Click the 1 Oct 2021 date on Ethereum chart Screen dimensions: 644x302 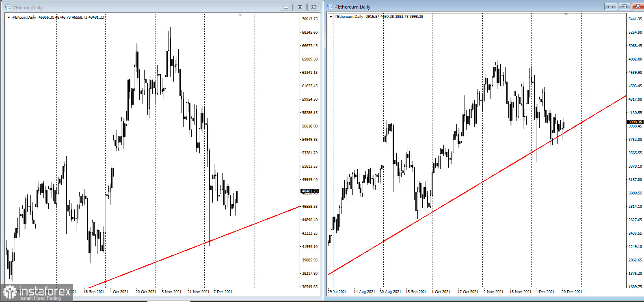coord(441,291)
